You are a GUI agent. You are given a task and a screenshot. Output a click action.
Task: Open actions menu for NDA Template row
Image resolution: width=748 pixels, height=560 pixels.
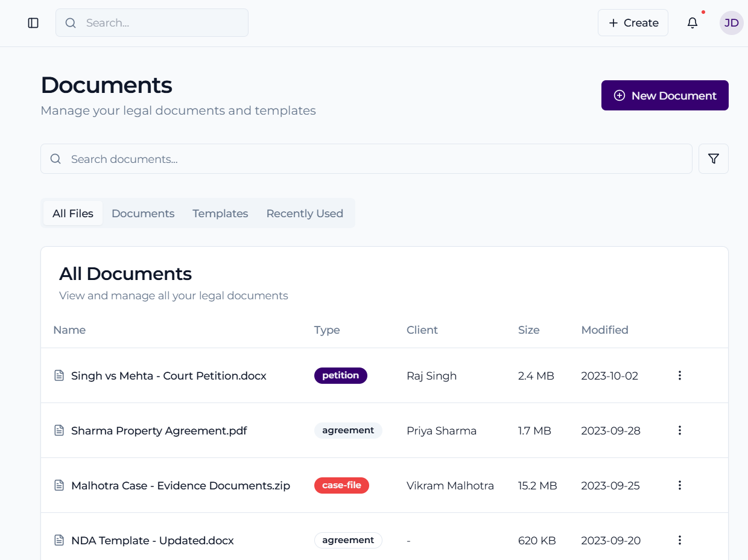point(679,540)
